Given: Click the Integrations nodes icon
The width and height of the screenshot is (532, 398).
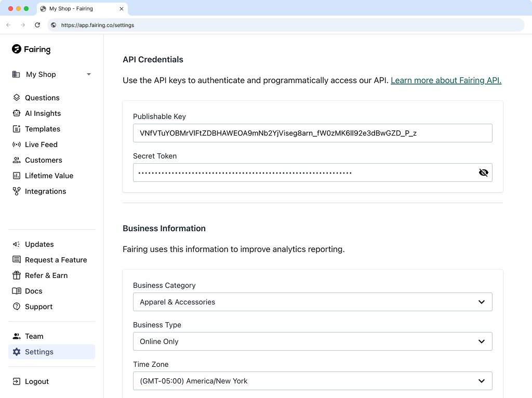Looking at the screenshot, I should [x=17, y=191].
